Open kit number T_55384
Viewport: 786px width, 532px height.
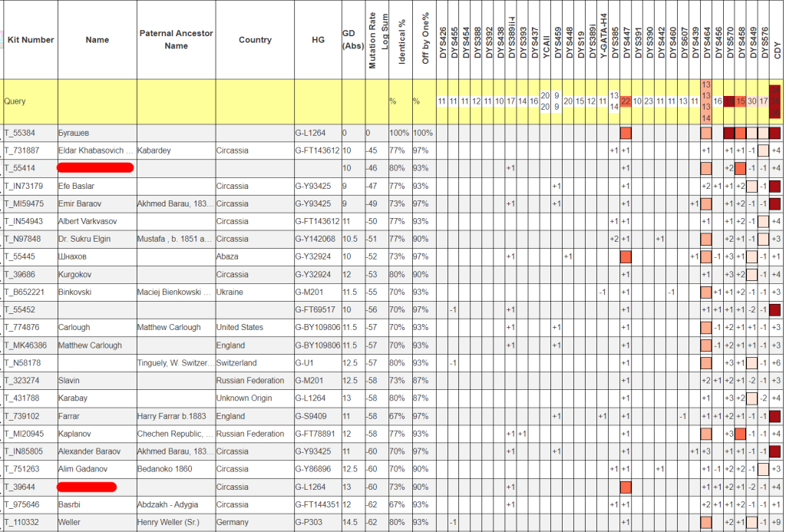(x=21, y=133)
